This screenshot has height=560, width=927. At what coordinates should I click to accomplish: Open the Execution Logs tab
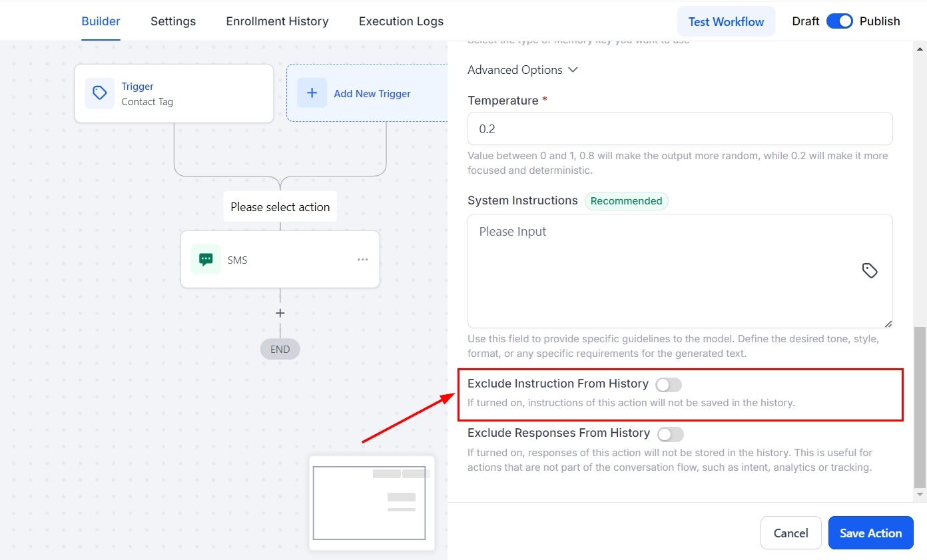tap(401, 21)
